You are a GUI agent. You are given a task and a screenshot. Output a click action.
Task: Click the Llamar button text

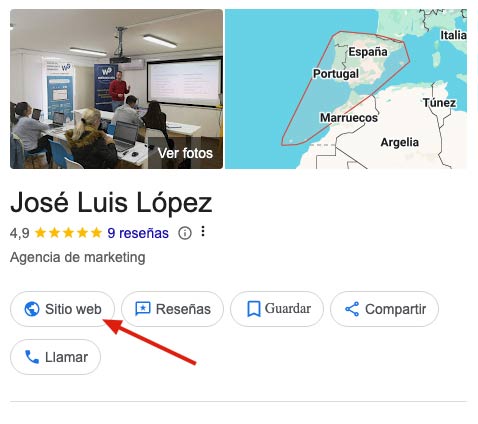click(67, 357)
